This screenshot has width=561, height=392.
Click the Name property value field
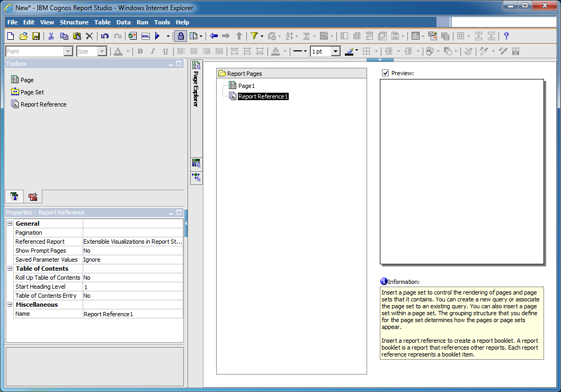click(x=133, y=314)
